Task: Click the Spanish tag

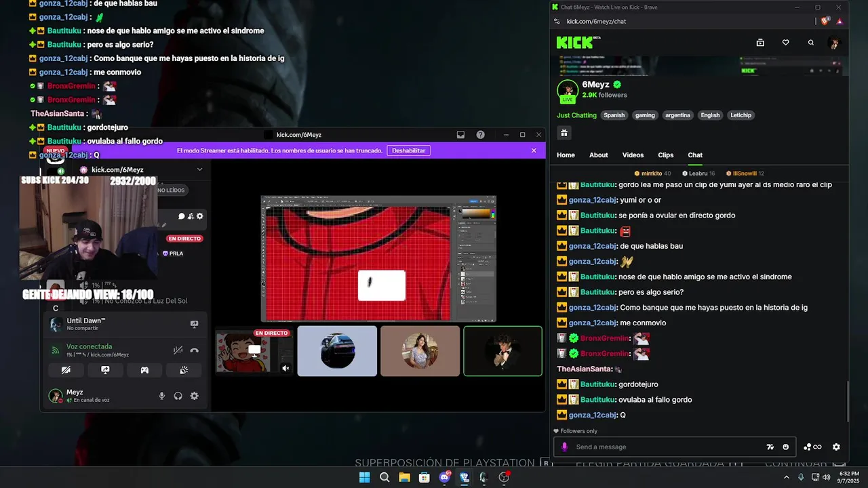Action: coord(614,115)
